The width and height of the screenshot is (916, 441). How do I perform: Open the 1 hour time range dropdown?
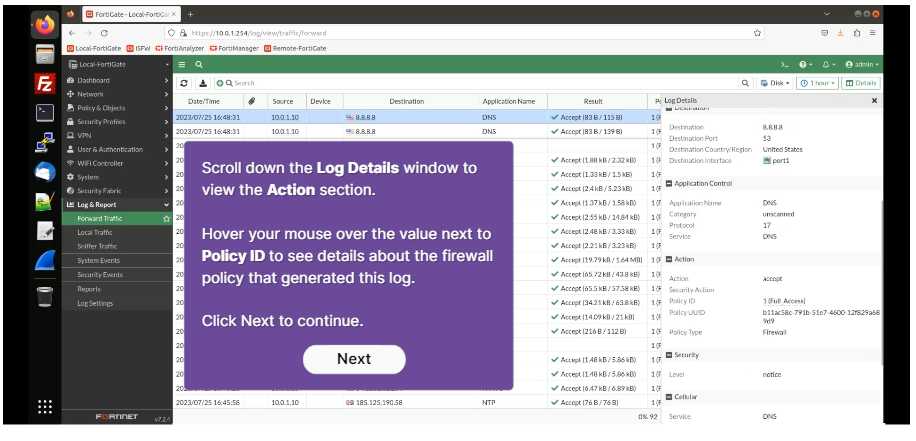coord(817,83)
